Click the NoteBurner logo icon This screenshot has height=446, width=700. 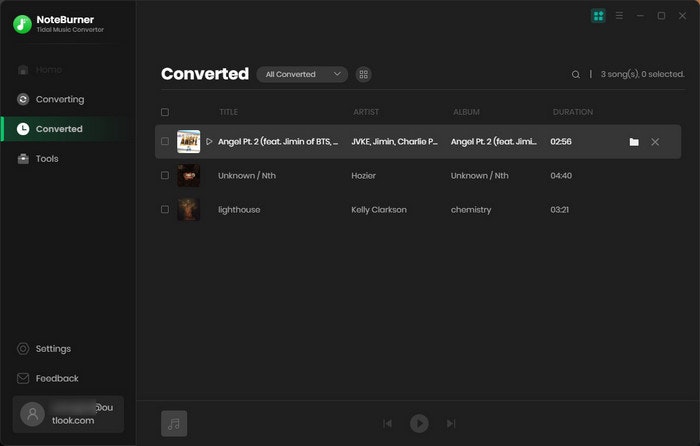(x=22, y=24)
